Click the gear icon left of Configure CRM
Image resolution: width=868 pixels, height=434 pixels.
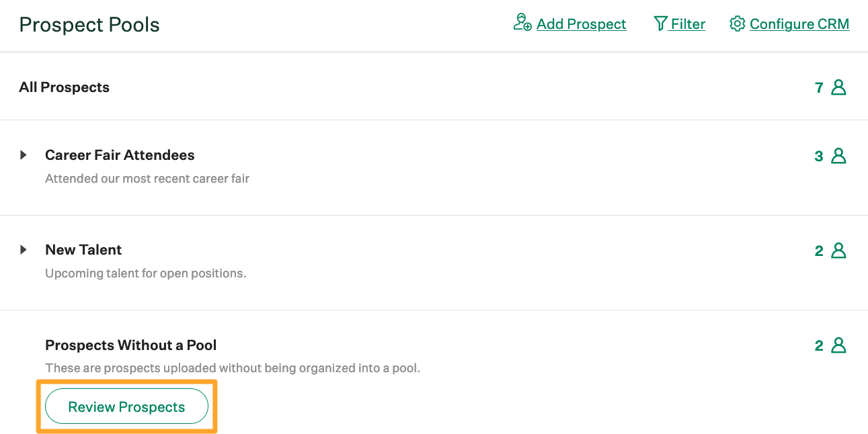tap(738, 24)
